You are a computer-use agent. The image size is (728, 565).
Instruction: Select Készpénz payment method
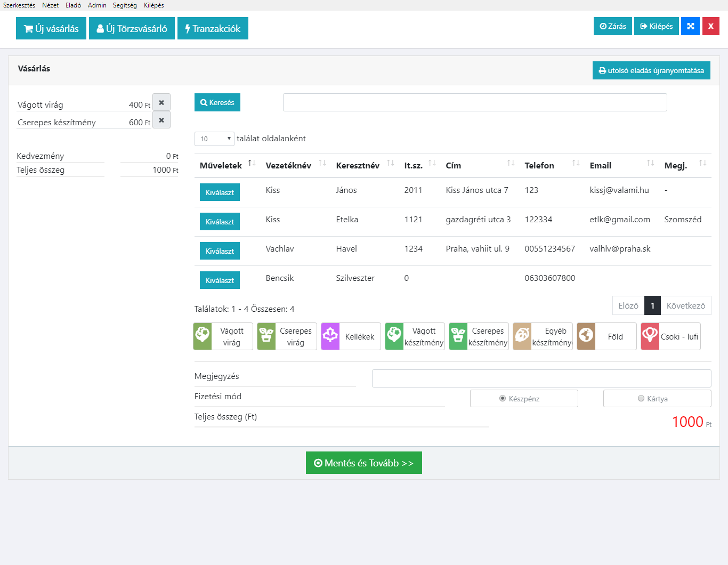pyautogui.click(x=503, y=399)
